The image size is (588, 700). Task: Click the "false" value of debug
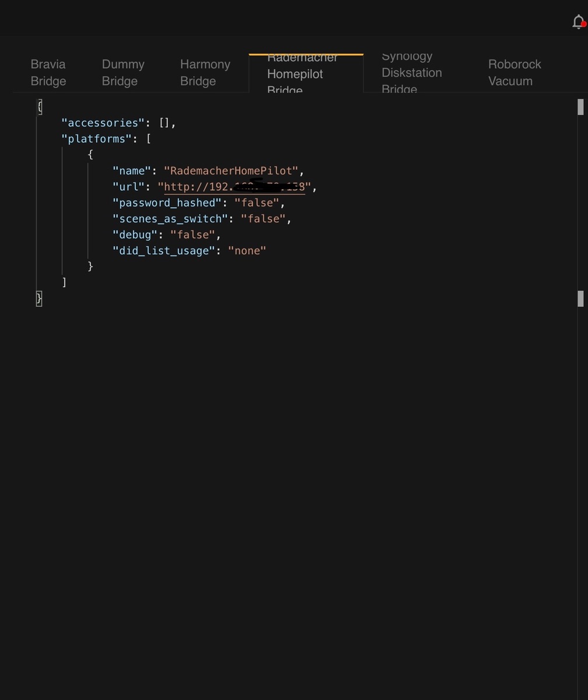click(192, 235)
